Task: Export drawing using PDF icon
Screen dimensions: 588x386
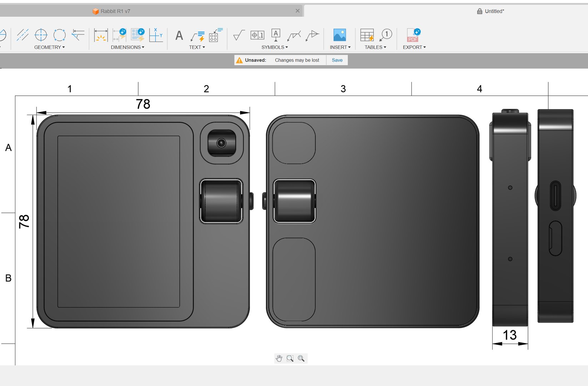Action: pos(414,35)
